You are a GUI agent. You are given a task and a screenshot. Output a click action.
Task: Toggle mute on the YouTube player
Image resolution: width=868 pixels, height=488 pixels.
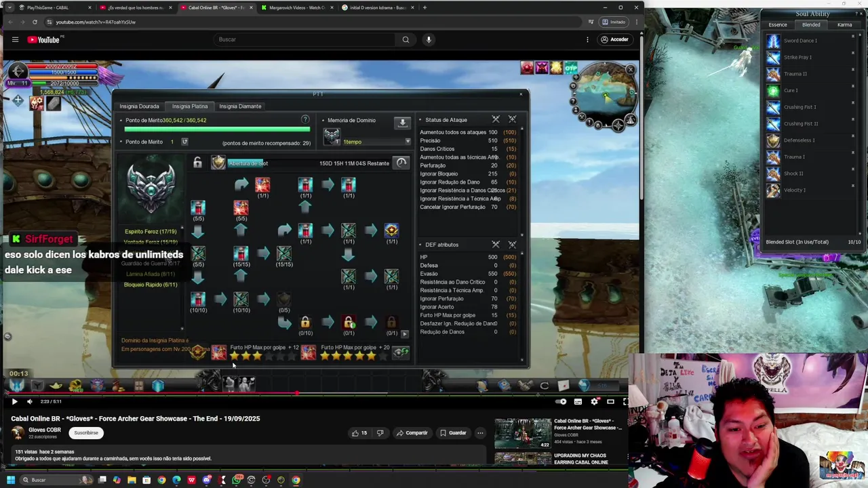tap(29, 401)
